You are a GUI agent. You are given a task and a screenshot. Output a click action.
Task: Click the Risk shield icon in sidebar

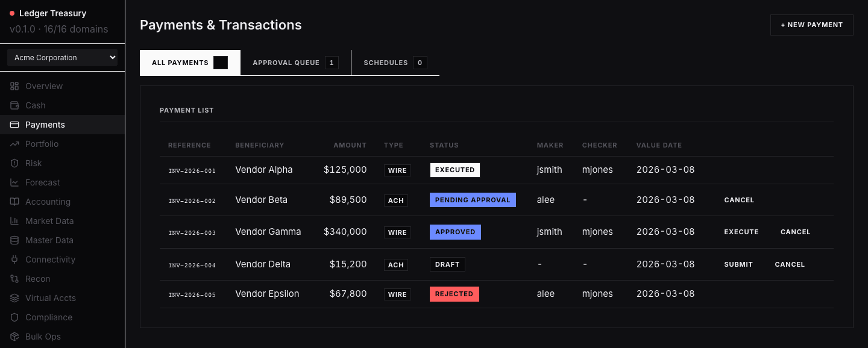click(14, 163)
